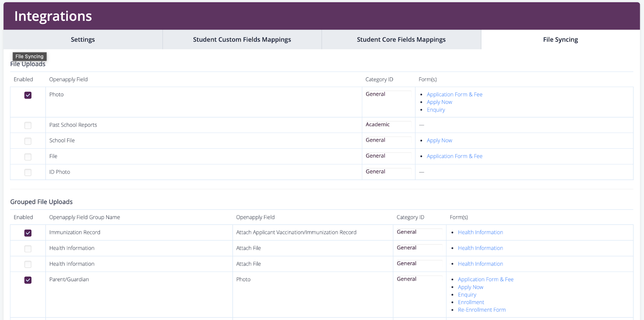Open the Enrollment form link

coord(471,302)
